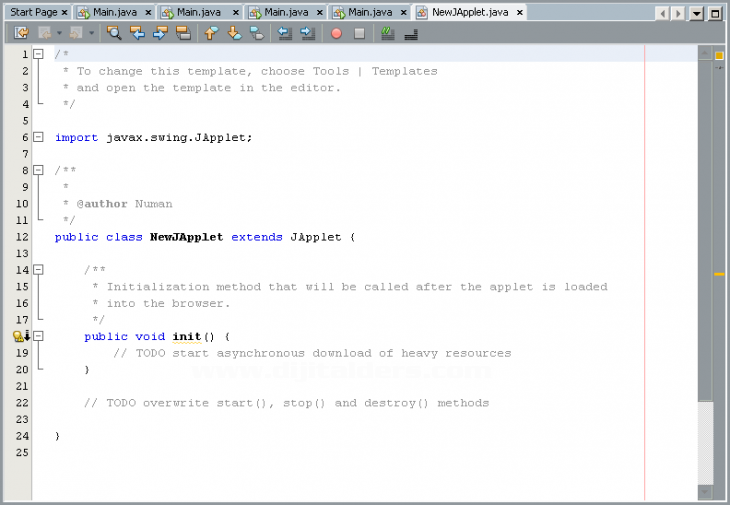730x505 pixels.
Task: Close the NewJApplet.java tab
Action: [x=520, y=13]
